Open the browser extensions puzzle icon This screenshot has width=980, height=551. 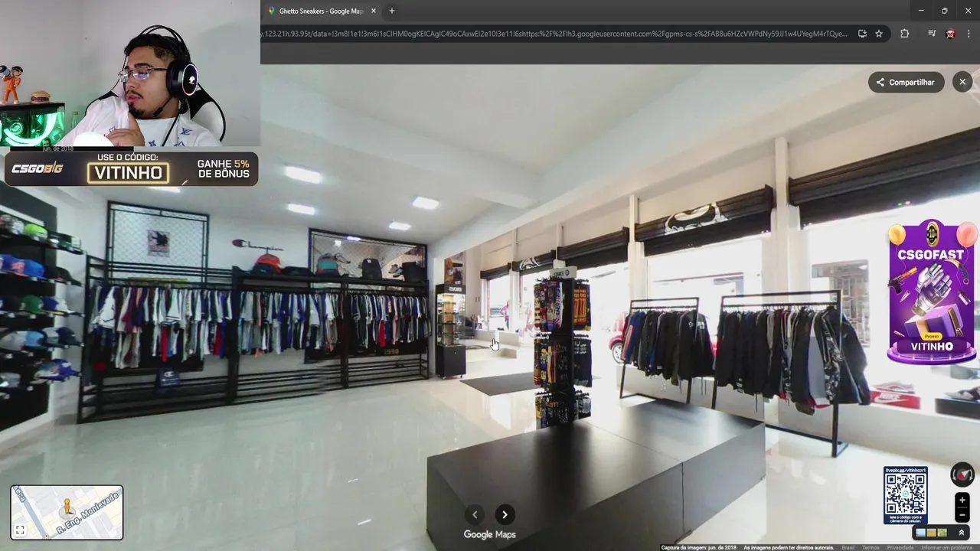click(x=904, y=34)
